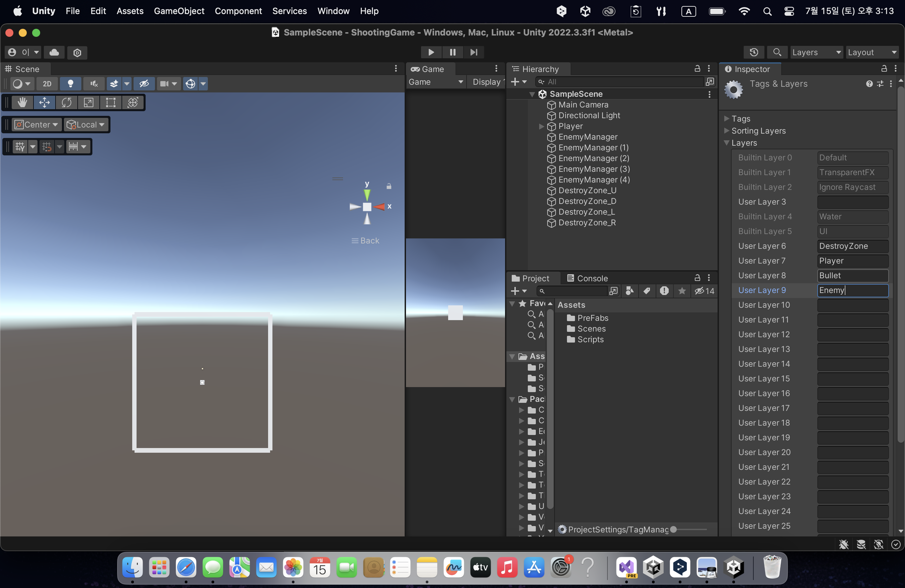The height and width of the screenshot is (588, 905).
Task: Switch to the Console tab
Action: click(x=587, y=278)
